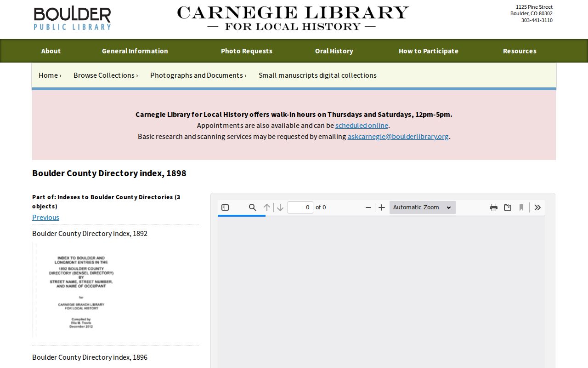Image resolution: width=588 pixels, height=368 pixels.
Task: Click the Boulder Public Library logo
Action: click(73, 18)
